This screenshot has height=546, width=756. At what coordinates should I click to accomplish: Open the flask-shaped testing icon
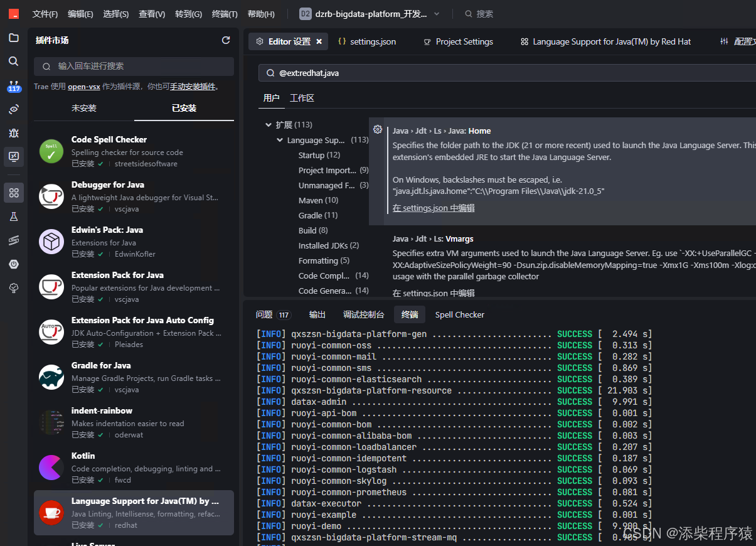pos(14,217)
